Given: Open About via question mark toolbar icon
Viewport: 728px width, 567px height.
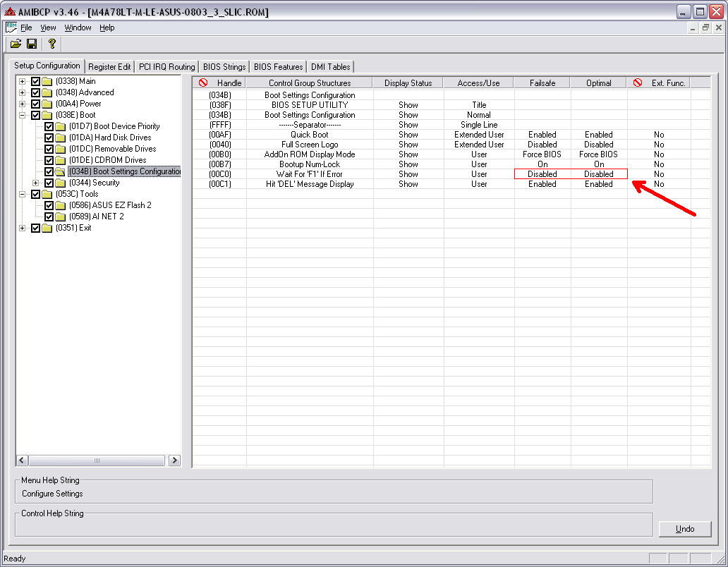Looking at the screenshot, I should coord(51,44).
